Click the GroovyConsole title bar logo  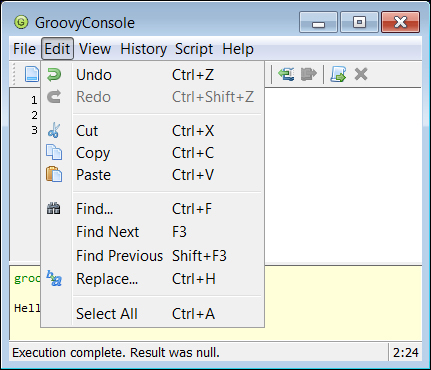pyautogui.click(x=21, y=23)
